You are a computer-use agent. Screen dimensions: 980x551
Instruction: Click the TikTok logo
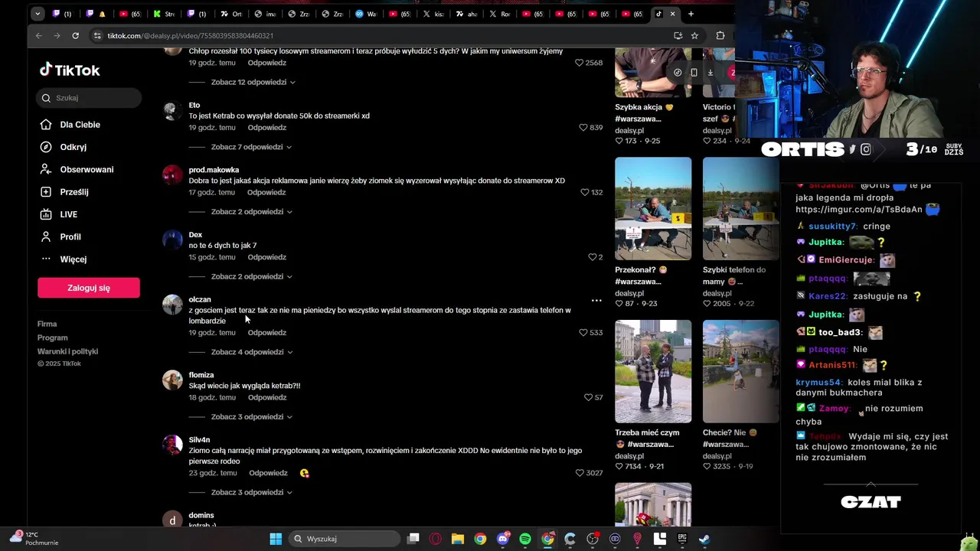pos(70,70)
